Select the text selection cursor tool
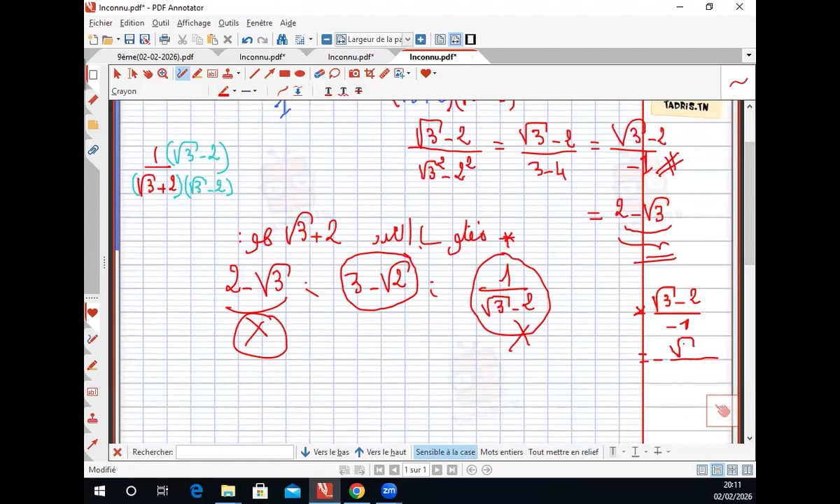The width and height of the screenshot is (840, 504). 132,73
